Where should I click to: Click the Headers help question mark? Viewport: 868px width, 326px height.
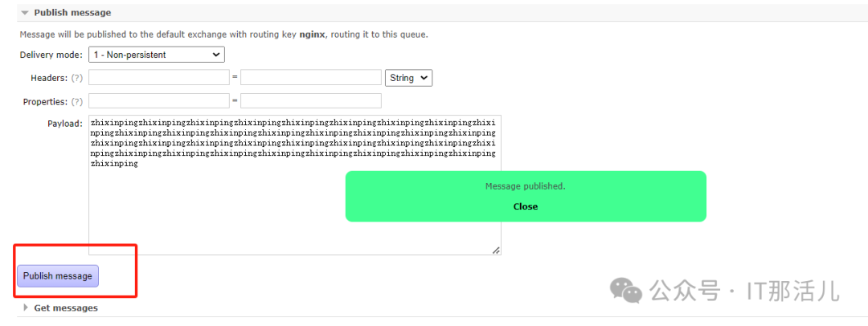77,78
